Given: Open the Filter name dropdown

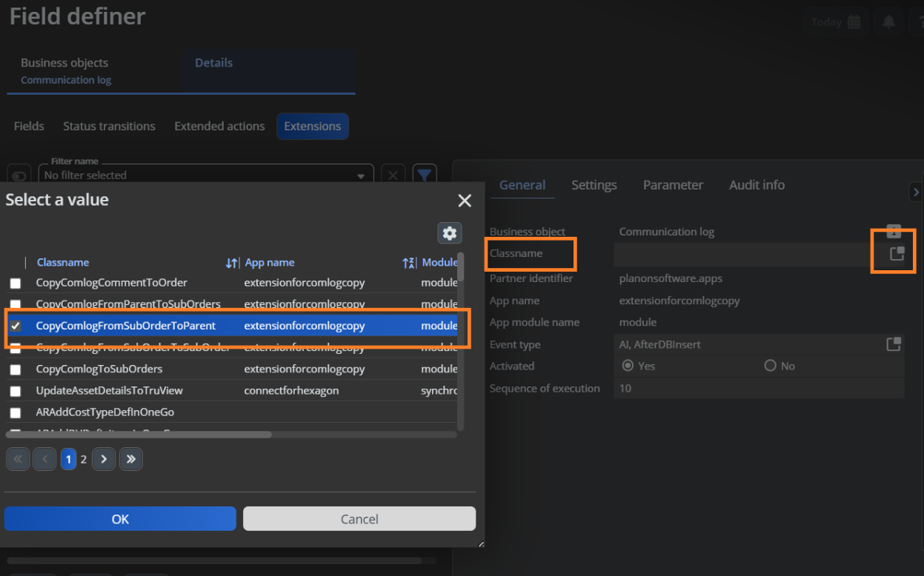Looking at the screenshot, I should click(x=361, y=176).
